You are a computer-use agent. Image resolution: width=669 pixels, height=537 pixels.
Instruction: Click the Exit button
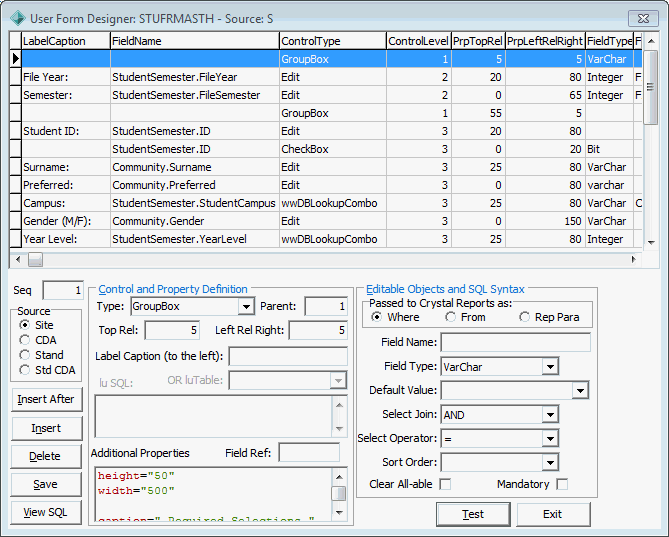[553, 514]
